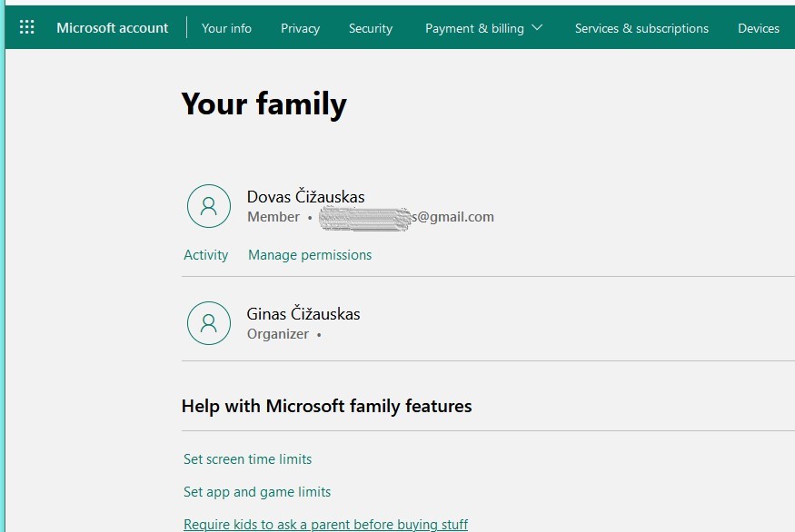The image size is (795, 532).
Task: Go to Microsoft account home
Action: (x=112, y=28)
